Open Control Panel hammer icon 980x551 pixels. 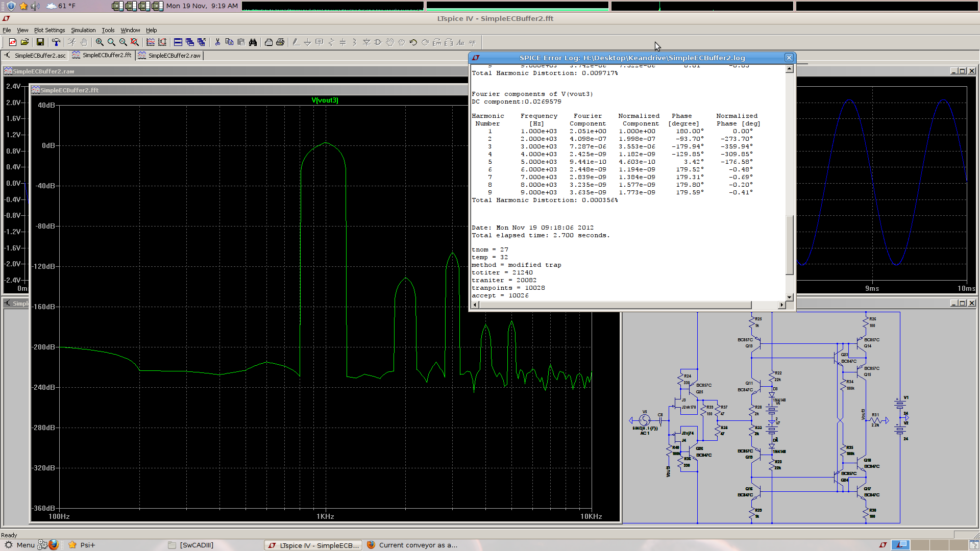click(56, 42)
